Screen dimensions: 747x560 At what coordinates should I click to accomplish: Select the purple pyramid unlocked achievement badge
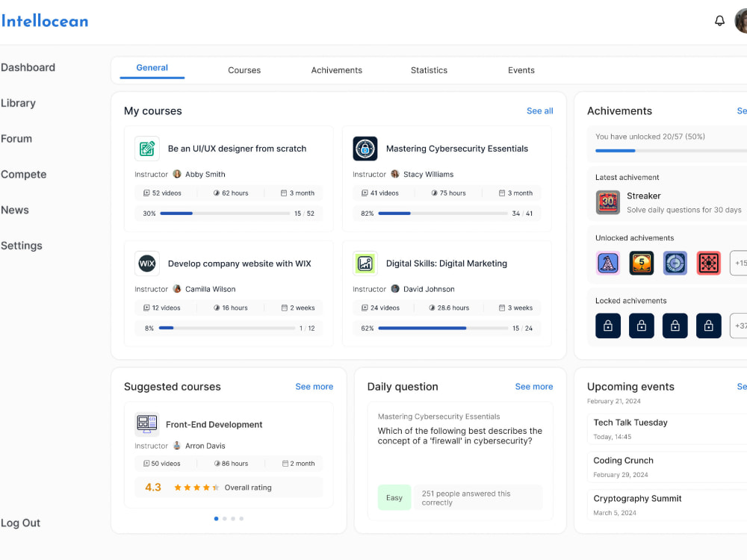(x=608, y=263)
